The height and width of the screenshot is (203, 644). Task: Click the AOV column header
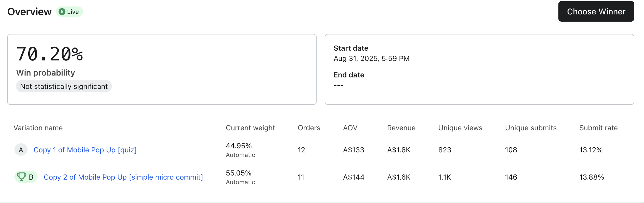350,128
